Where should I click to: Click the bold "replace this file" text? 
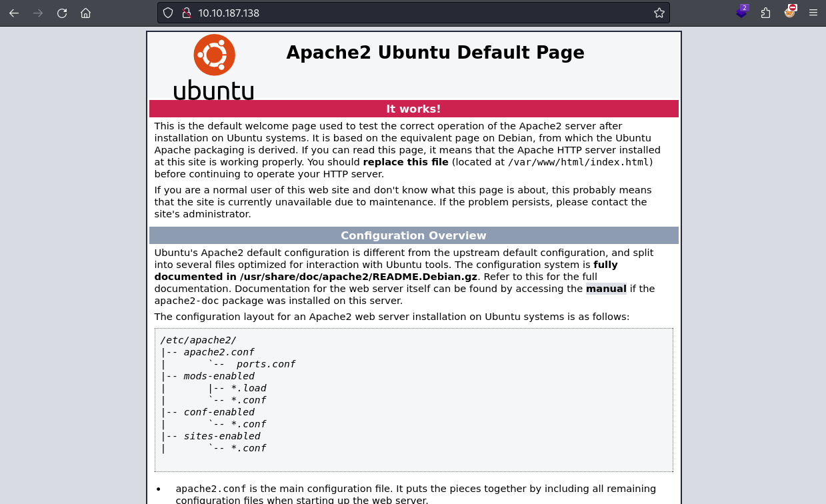(406, 162)
